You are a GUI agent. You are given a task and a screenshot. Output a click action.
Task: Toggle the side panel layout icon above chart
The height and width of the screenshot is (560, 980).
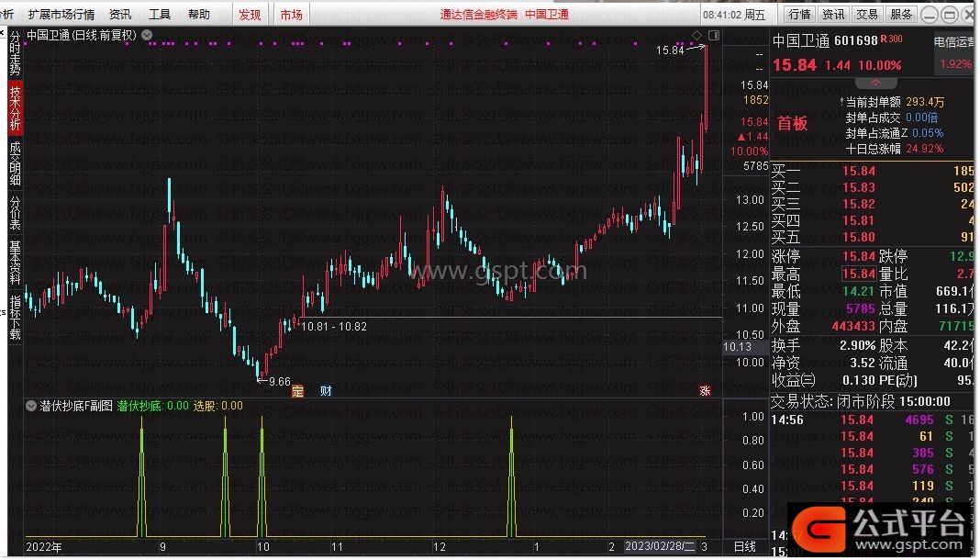714,35
